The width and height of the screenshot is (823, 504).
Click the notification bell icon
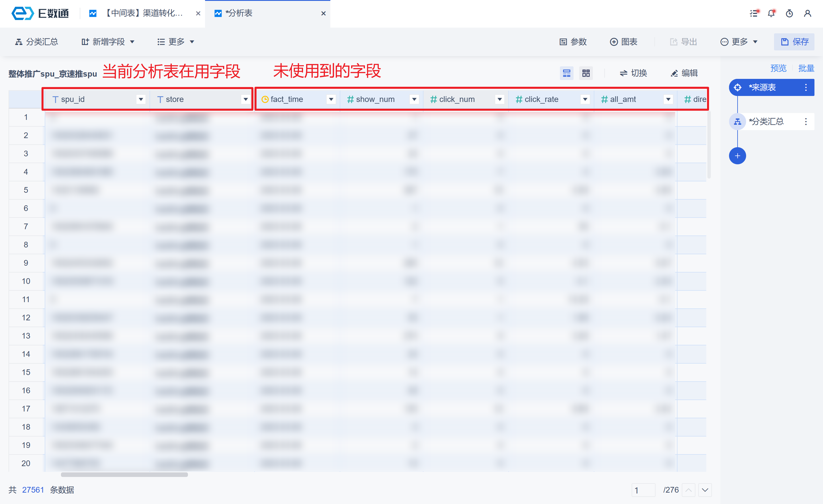click(x=771, y=13)
